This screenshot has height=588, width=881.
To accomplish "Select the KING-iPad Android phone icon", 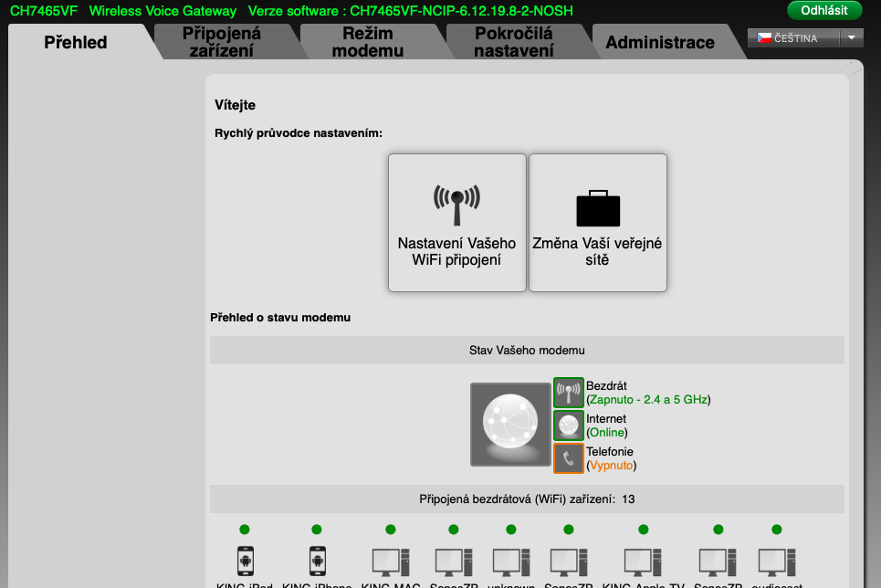I will (x=245, y=560).
